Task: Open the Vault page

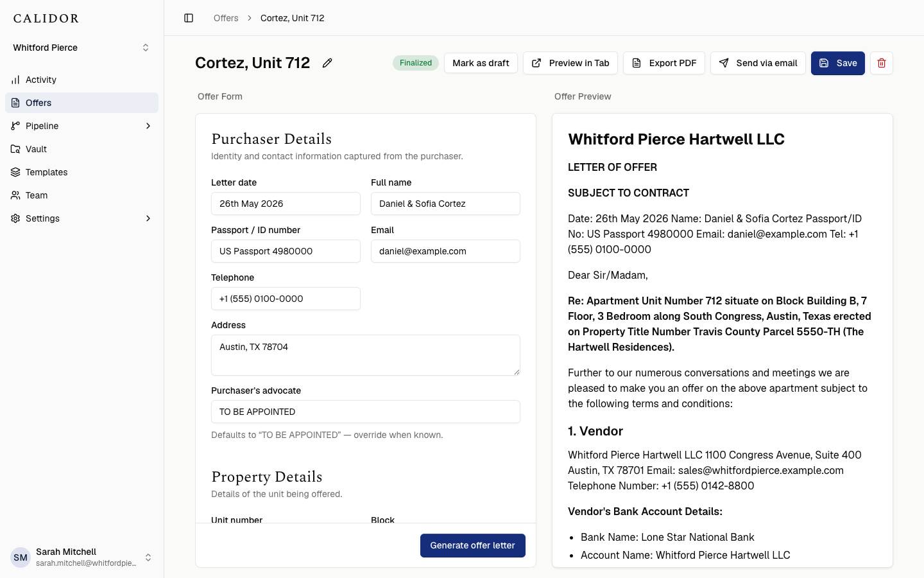Action: pyautogui.click(x=81, y=149)
